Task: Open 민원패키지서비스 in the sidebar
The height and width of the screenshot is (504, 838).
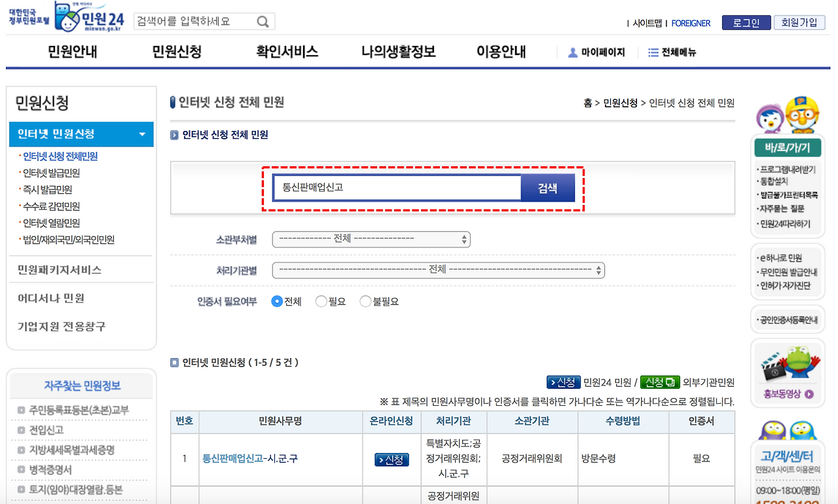Action: 60,270
